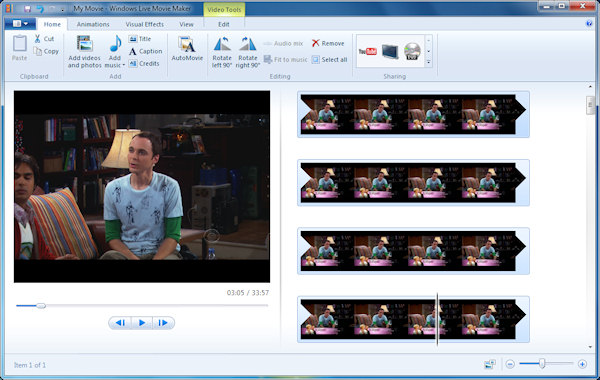Viewport: 600px width, 380px height.
Task: Save movie for high-definition display
Action: tap(390, 51)
